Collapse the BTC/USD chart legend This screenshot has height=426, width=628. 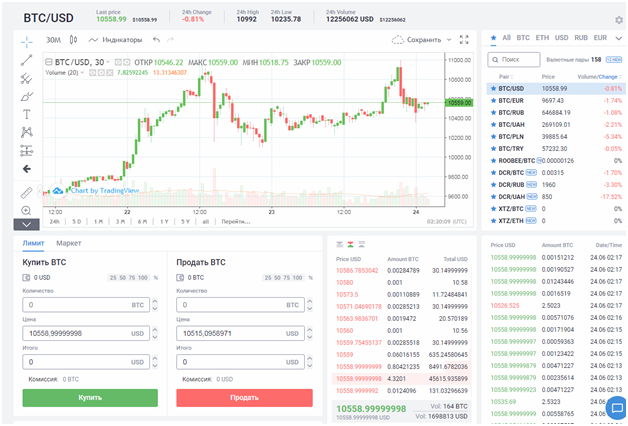pyautogui.click(x=48, y=62)
